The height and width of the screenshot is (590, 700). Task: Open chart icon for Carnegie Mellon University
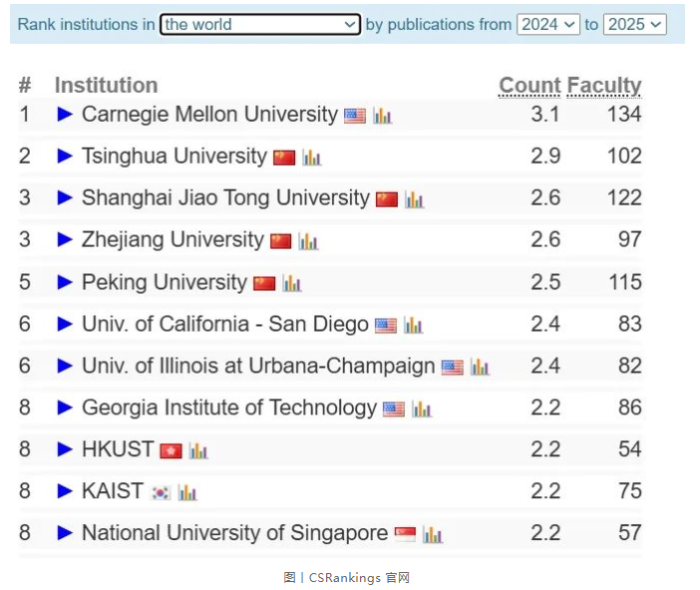383,116
